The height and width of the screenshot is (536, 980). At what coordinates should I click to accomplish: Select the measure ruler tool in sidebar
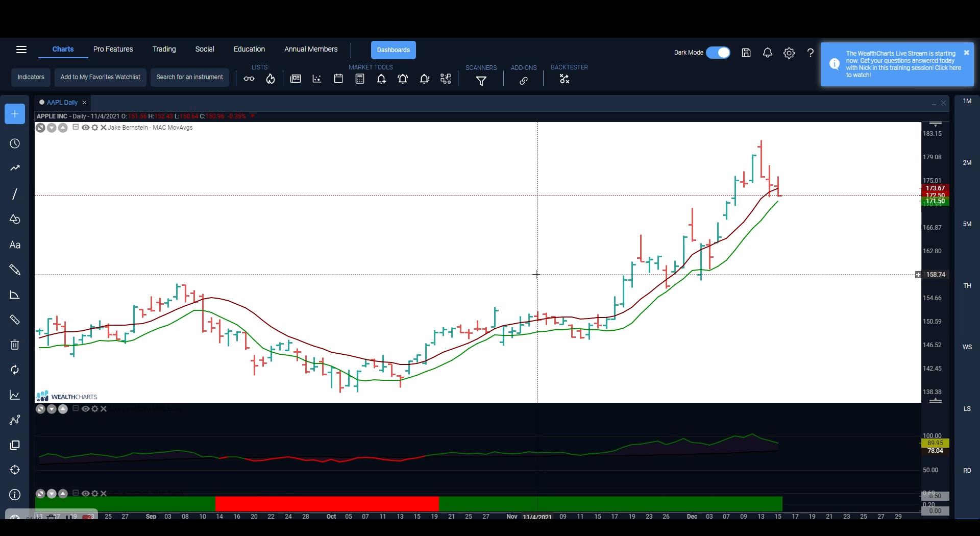(15, 320)
